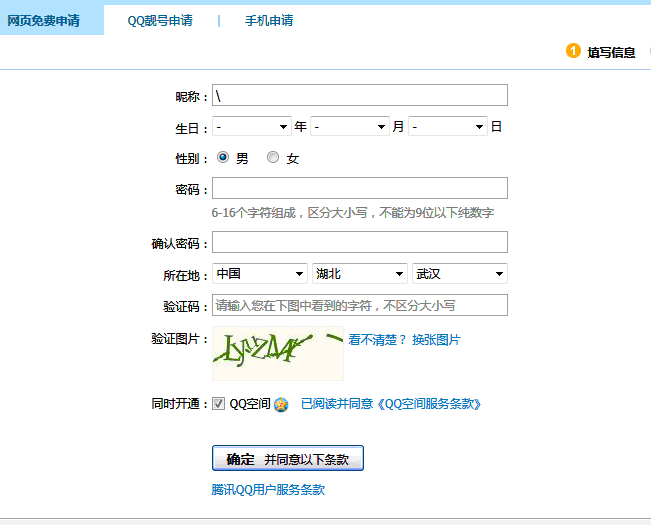Click the password hint text 6-16个字符组成
Image resolution: width=651 pixels, height=525 pixels.
coord(353,213)
